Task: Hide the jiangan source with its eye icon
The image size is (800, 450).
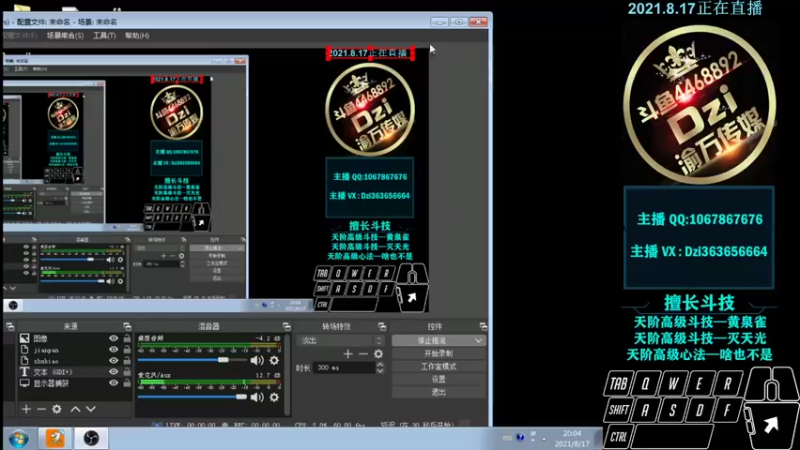Action: tap(113, 349)
